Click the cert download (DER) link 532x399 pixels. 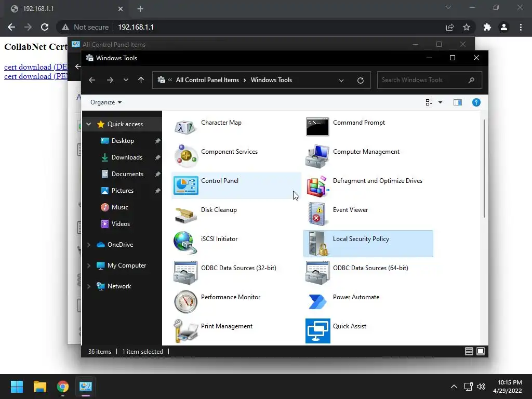(36, 67)
